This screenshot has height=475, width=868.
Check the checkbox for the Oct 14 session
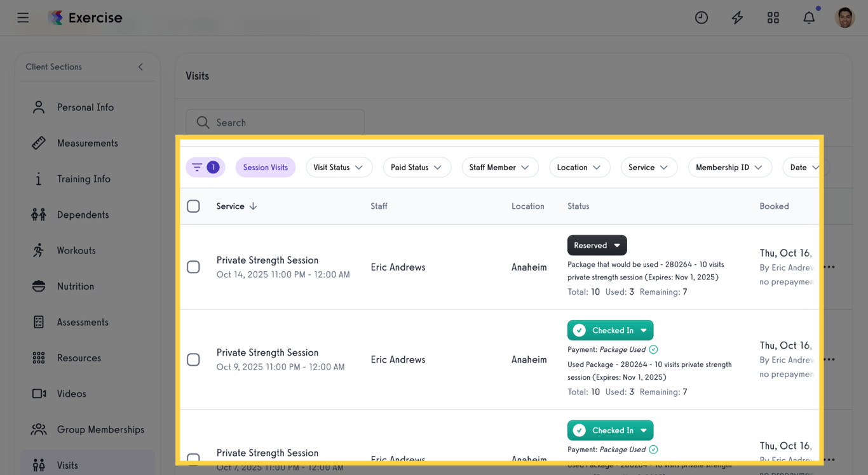point(193,267)
